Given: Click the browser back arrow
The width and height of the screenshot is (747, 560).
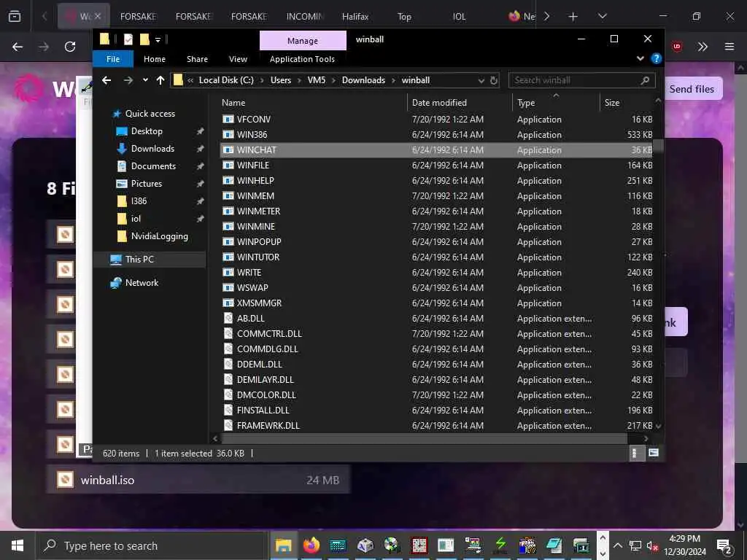Looking at the screenshot, I should (18, 47).
